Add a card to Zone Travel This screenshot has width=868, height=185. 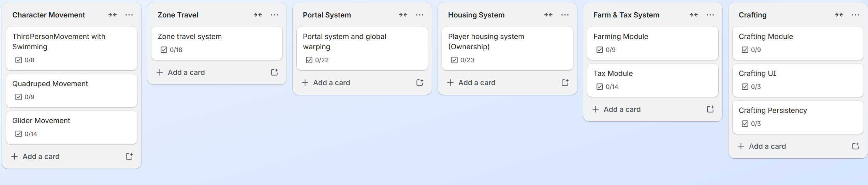(186, 72)
